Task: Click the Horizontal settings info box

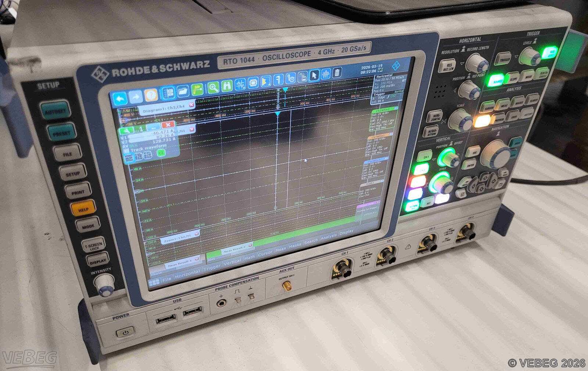Action: point(391,83)
